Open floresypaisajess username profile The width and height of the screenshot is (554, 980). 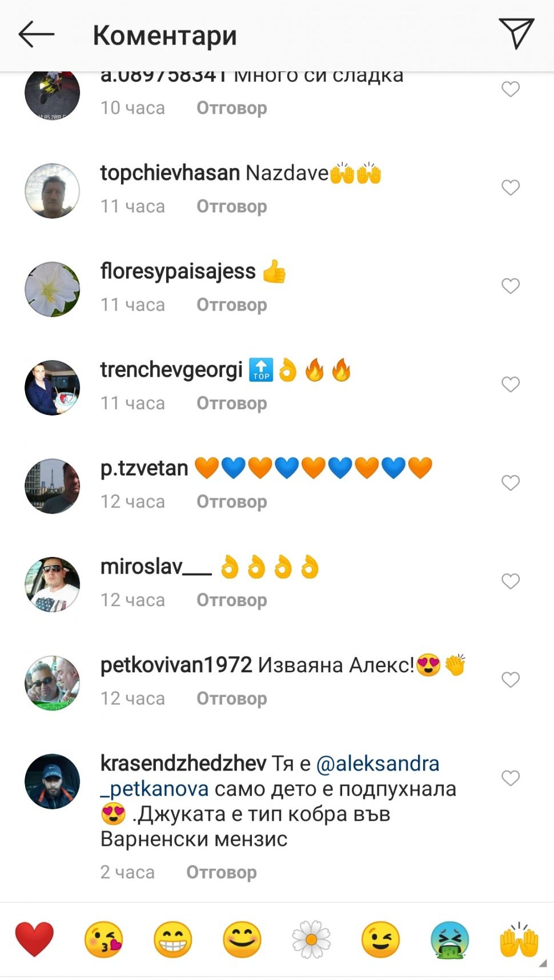point(178,271)
